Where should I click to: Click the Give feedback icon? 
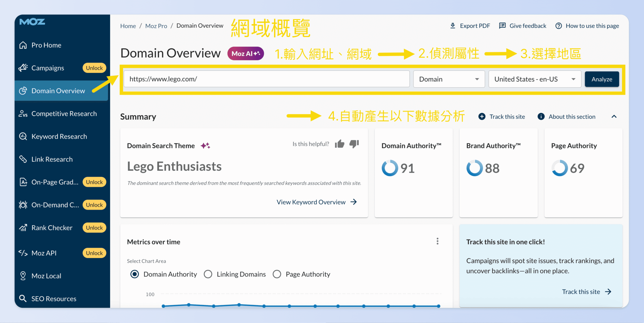(x=502, y=25)
